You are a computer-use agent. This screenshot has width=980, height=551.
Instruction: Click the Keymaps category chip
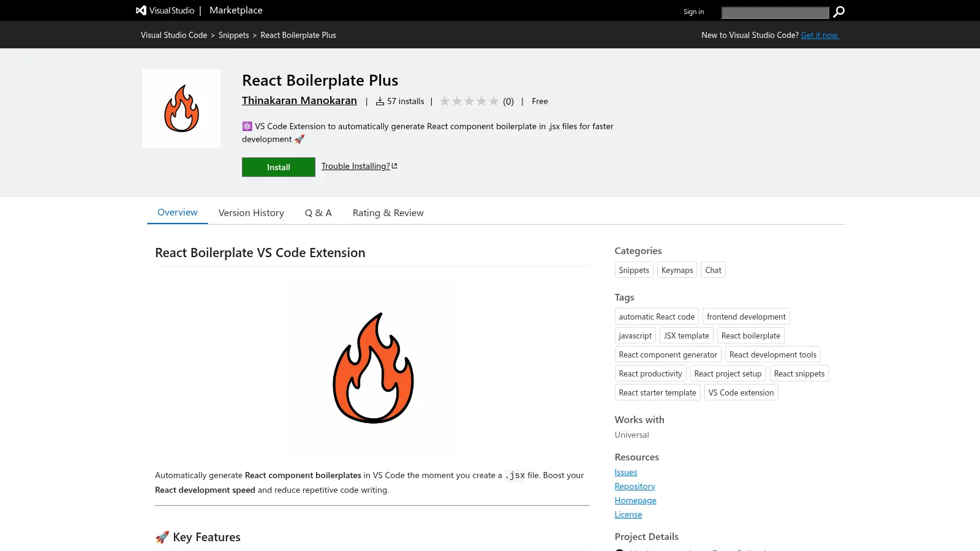677,270
